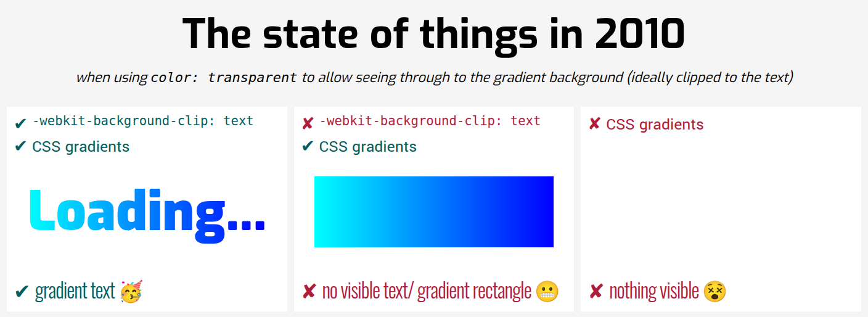Click the green checkmark beside -webkit-background-clip
The height and width of the screenshot is (317, 868).
tap(21, 123)
